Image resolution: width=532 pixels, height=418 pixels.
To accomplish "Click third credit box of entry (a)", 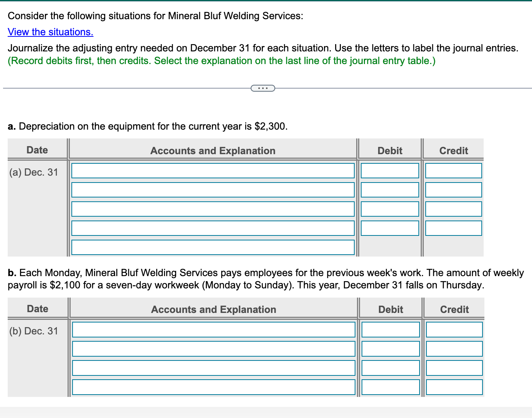I will [x=454, y=209].
